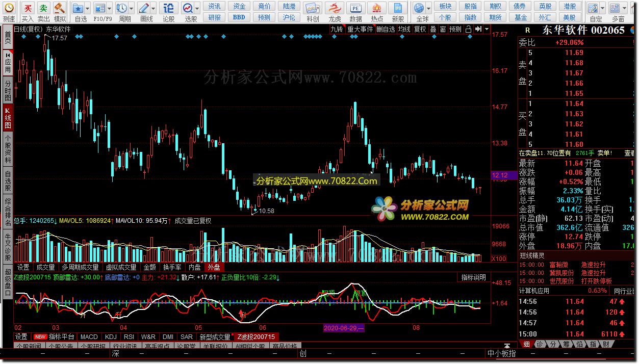Expand the 全球 dropdown arrow
The width and height of the screenshot is (639, 364).
tap(428, 8)
